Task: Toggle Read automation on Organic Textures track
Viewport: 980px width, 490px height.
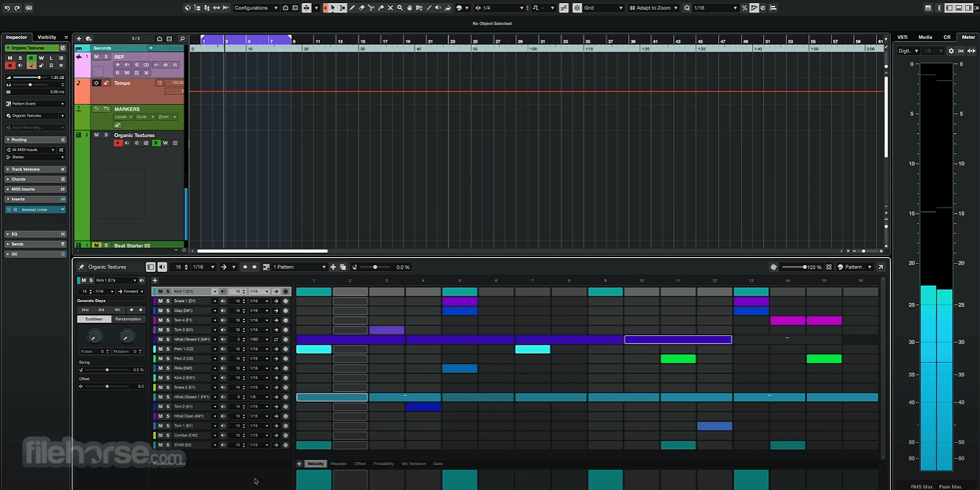Action: click(156, 143)
